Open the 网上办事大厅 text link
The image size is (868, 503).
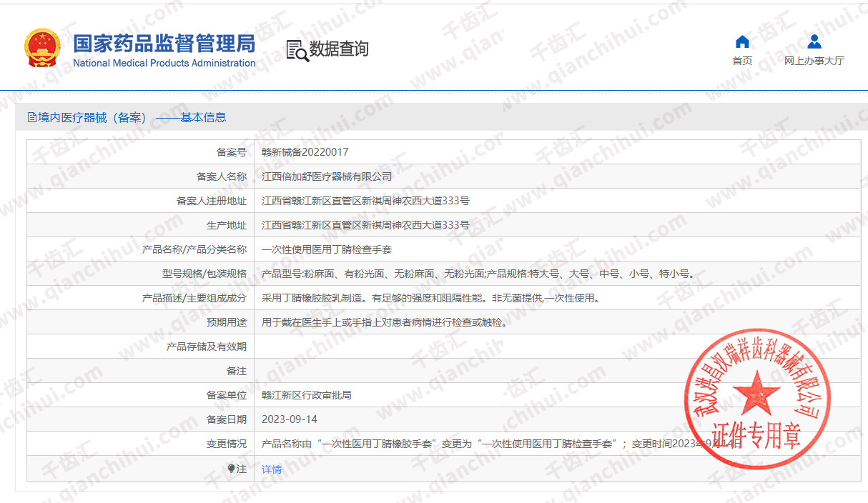coord(814,61)
